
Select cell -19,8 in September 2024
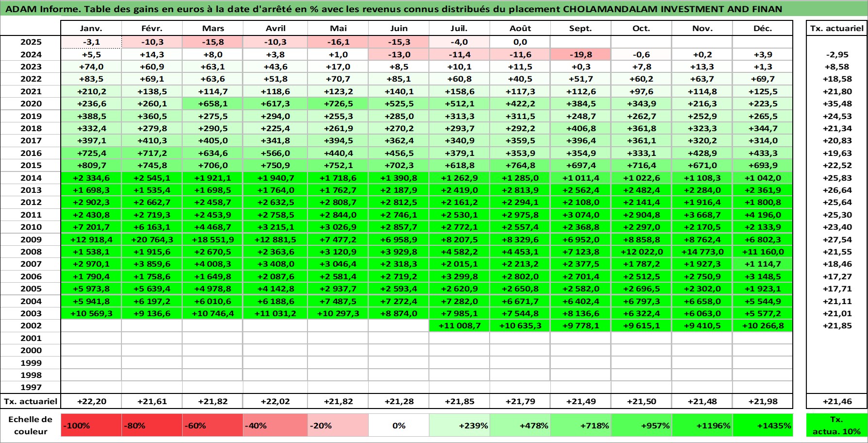tap(580, 54)
